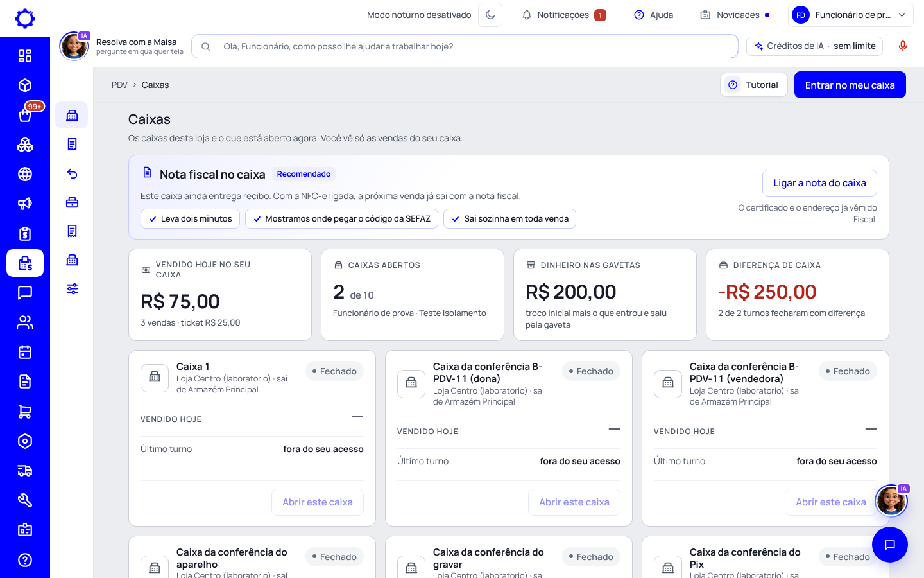Open the shopping bag icon with 99+ badge
Screen dimensions: 924x578
tap(25, 115)
